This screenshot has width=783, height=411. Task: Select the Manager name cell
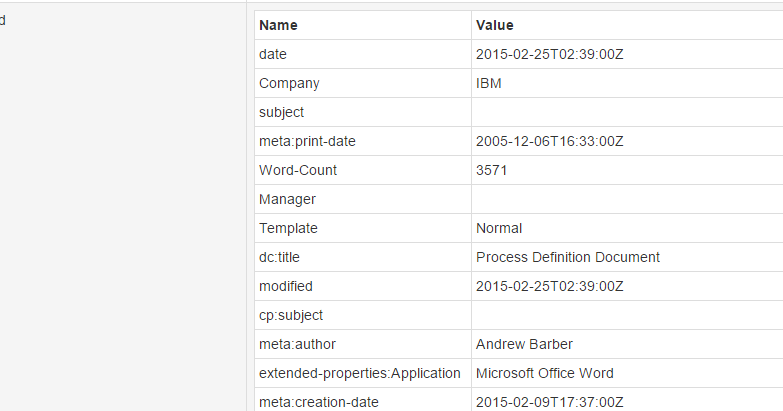tap(287, 200)
